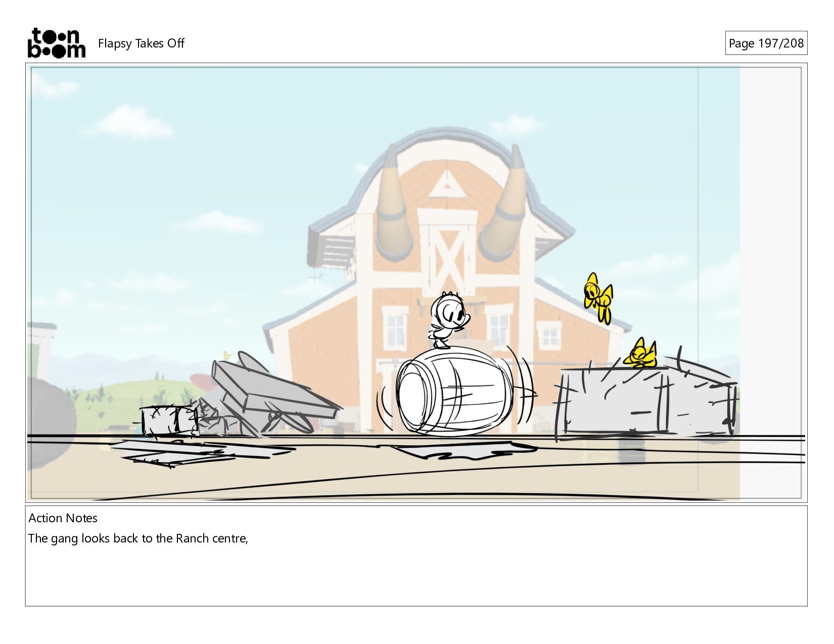Click the 'Page 197/208' page indicator
The image size is (834, 644).
coord(766,43)
